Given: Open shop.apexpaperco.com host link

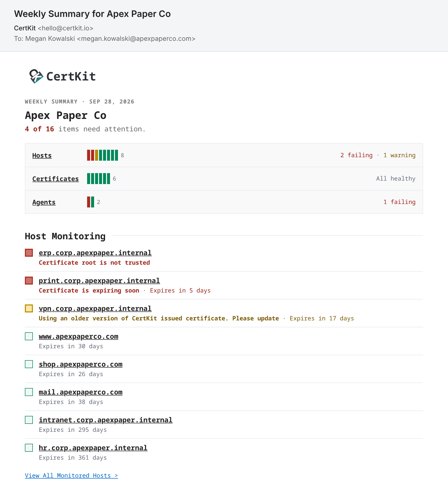Looking at the screenshot, I should [81, 364].
